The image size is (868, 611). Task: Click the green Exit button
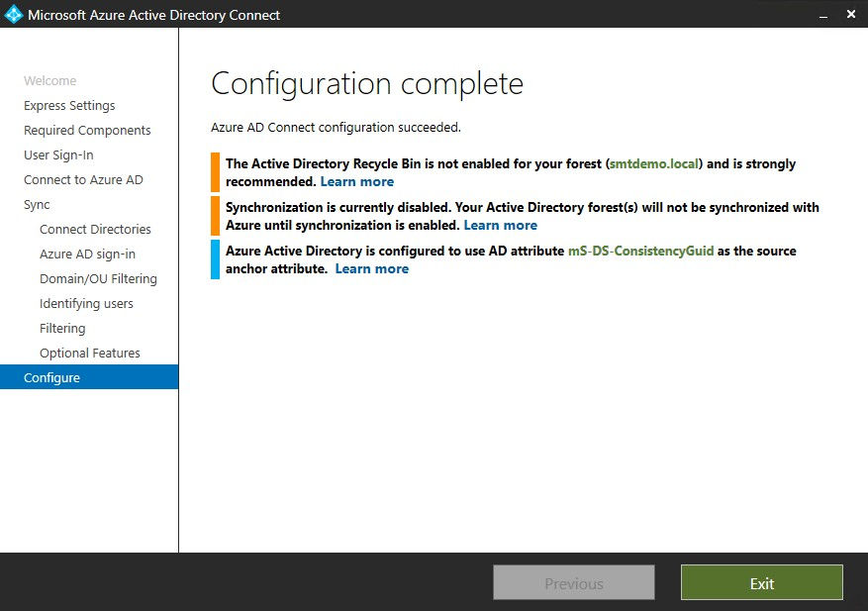[762, 582]
